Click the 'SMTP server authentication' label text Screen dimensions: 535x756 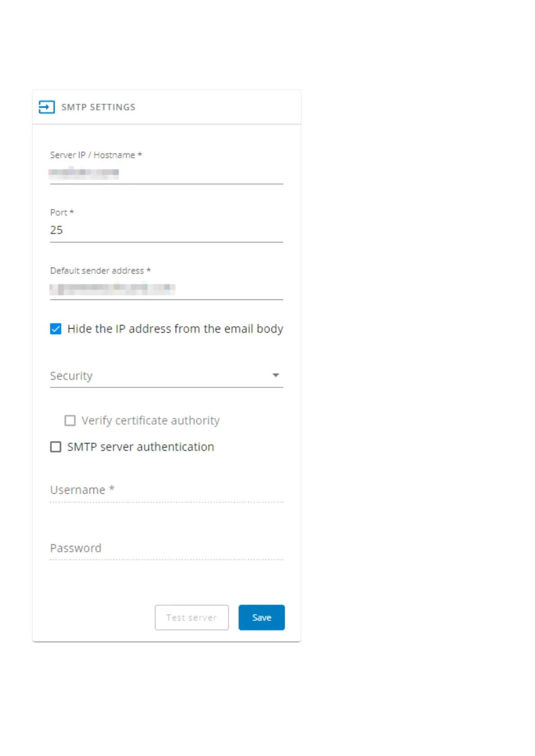coord(141,447)
